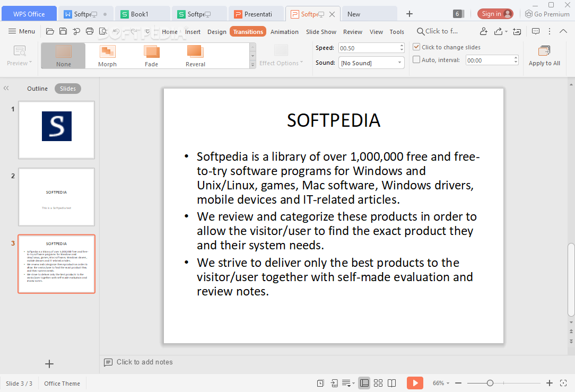Fit slide to window icon
Screen dimensions: 575x392
click(563, 383)
